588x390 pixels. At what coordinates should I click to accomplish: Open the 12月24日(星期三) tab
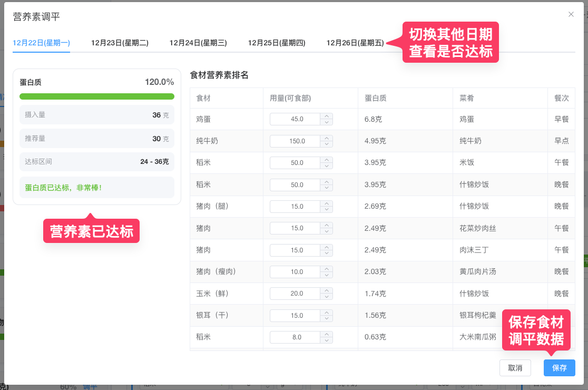click(x=198, y=43)
